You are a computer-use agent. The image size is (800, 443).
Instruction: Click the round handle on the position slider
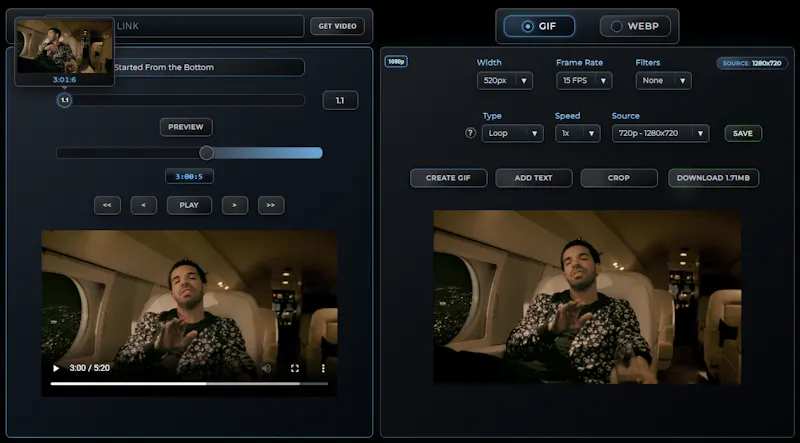[207, 153]
